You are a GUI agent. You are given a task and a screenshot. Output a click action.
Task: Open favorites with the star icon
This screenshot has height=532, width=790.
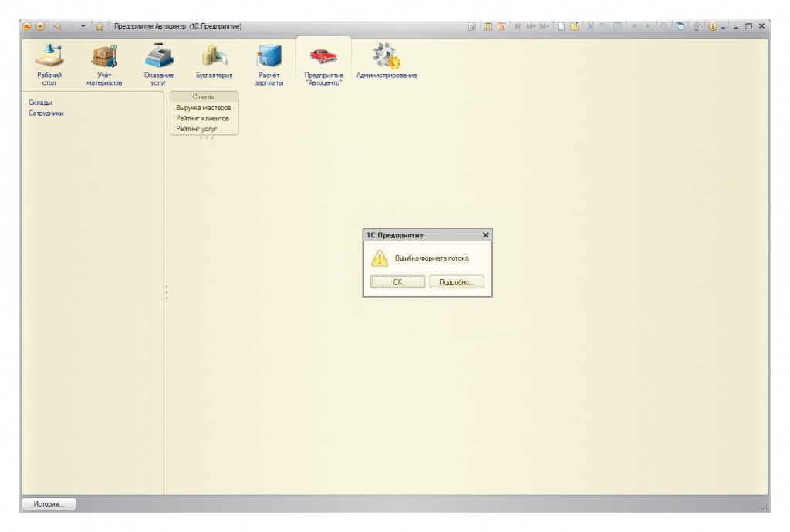coord(100,26)
